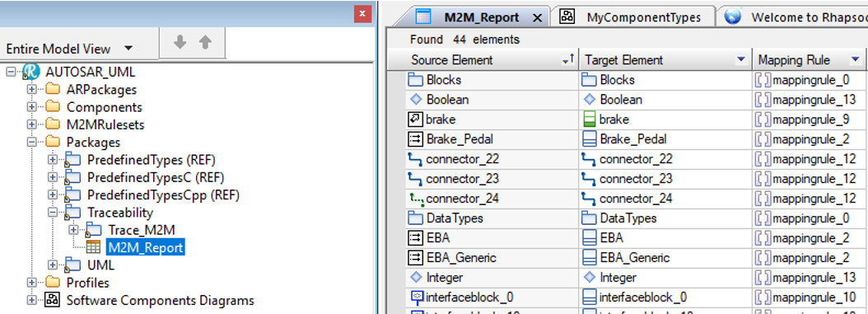868x314 pixels.
Task: Select mappingrule_2 in the EBA row
Action: 810,237
